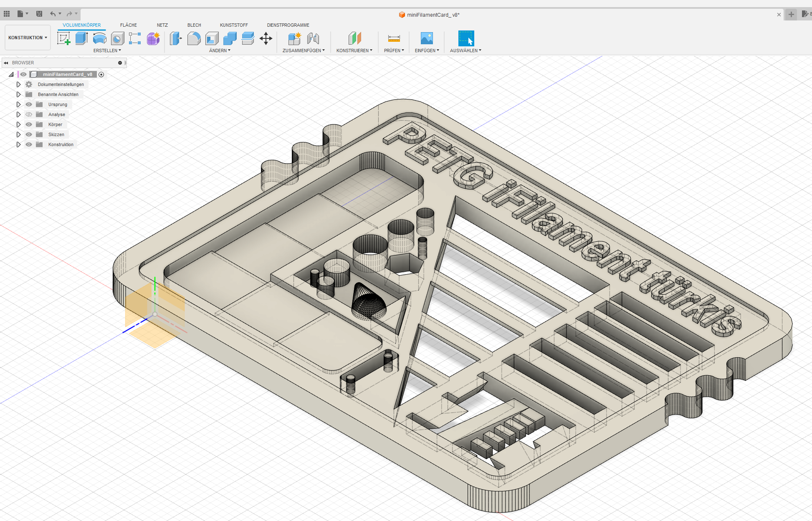Select the Fillet tool
The width and height of the screenshot is (812, 521).
click(x=194, y=38)
